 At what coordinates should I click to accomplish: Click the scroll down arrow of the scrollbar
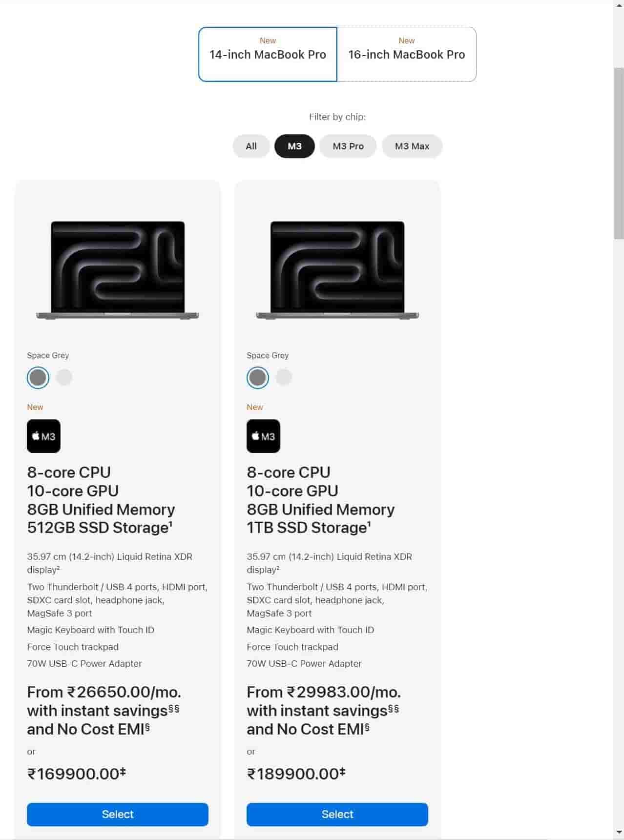(619, 832)
